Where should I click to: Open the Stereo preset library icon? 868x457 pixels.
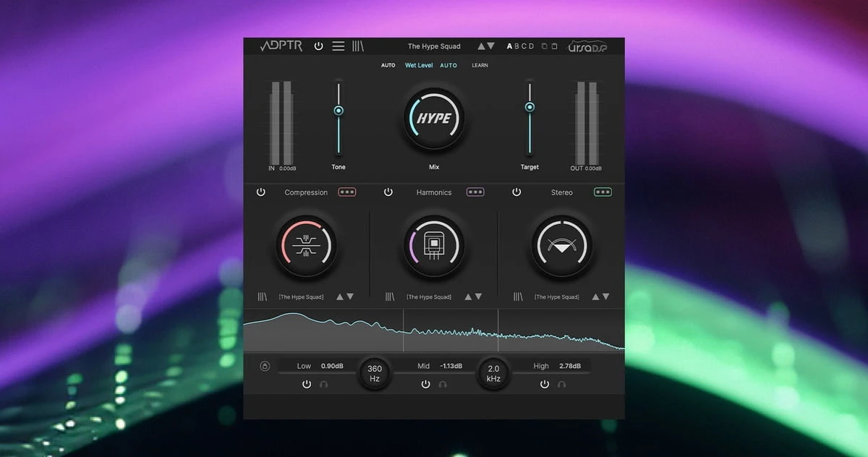click(518, 296)
